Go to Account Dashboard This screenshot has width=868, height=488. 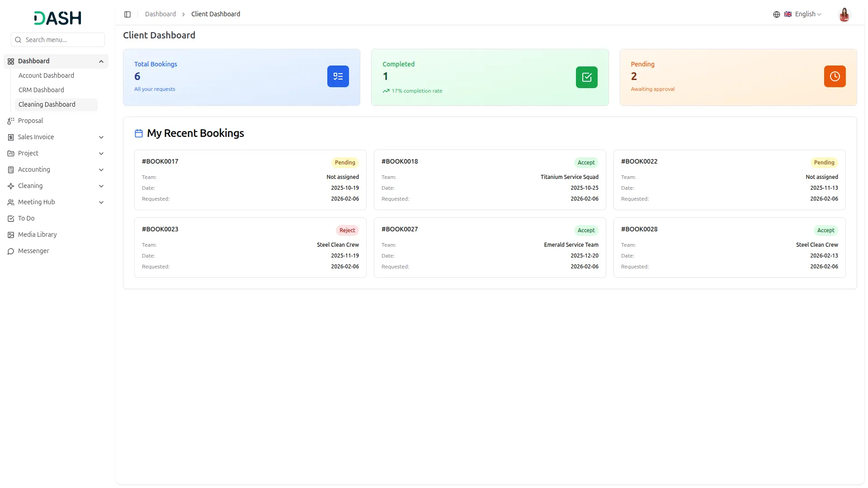coord(46,75)
